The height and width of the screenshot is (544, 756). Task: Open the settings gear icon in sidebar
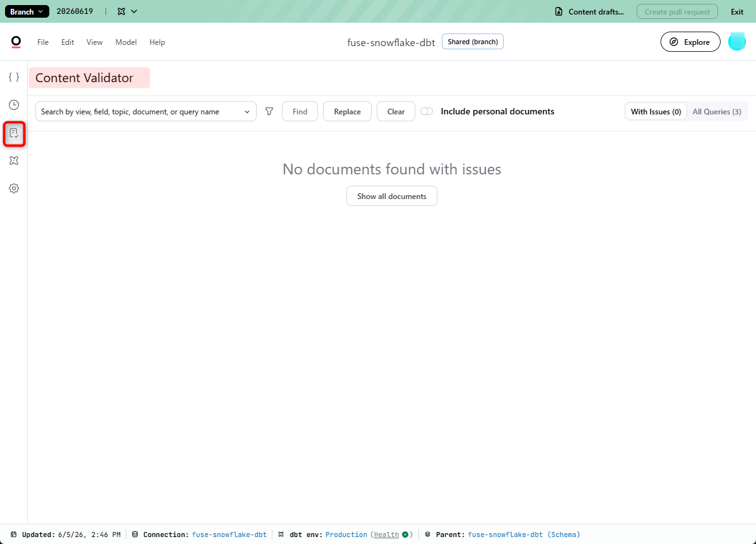[x=14, y=188]
